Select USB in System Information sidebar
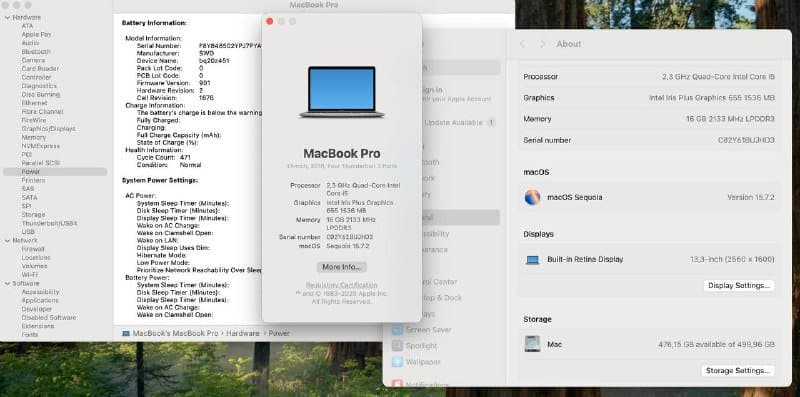 (28, 232)
